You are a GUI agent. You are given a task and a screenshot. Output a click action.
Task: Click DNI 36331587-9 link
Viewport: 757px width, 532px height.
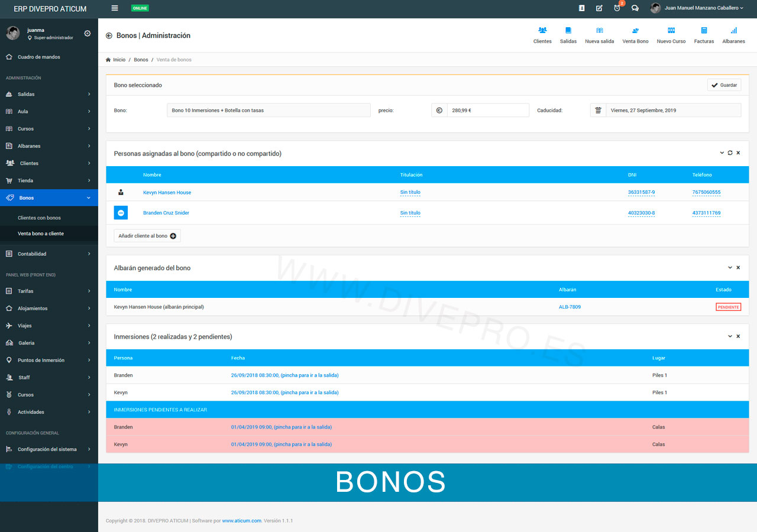coord(641,192)
